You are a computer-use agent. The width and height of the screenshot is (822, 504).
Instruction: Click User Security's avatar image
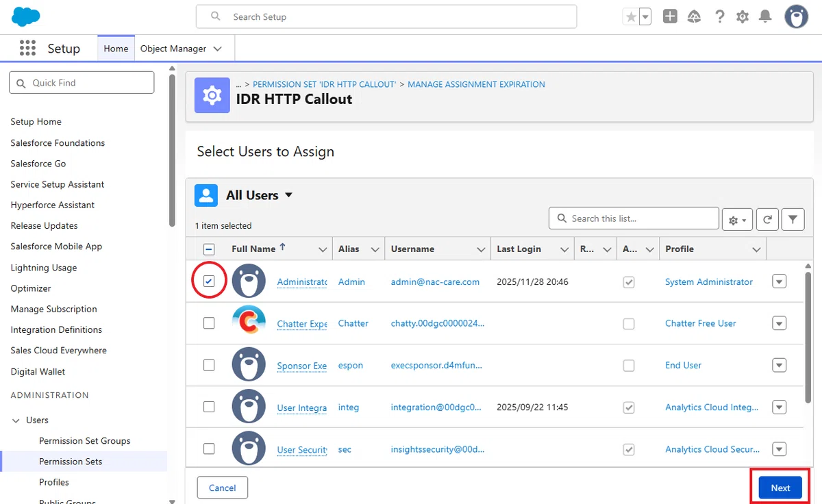point(249,449)
